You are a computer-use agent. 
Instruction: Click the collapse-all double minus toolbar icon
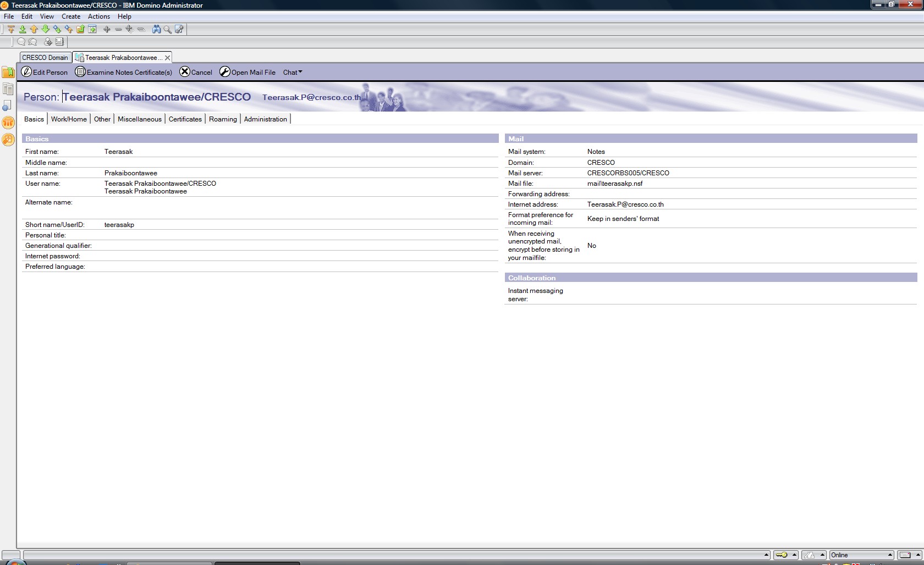pos(141,29)
